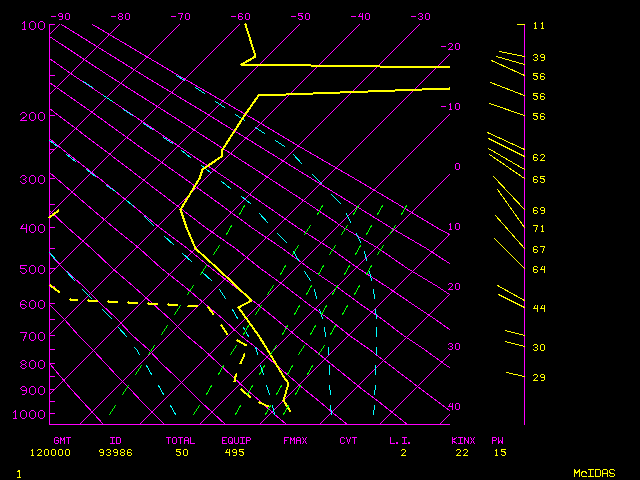The height and width of the screenshot is (480, 640).
Task: Select the PW value 15
Action: pyautogui.click(x=499, y=453)
